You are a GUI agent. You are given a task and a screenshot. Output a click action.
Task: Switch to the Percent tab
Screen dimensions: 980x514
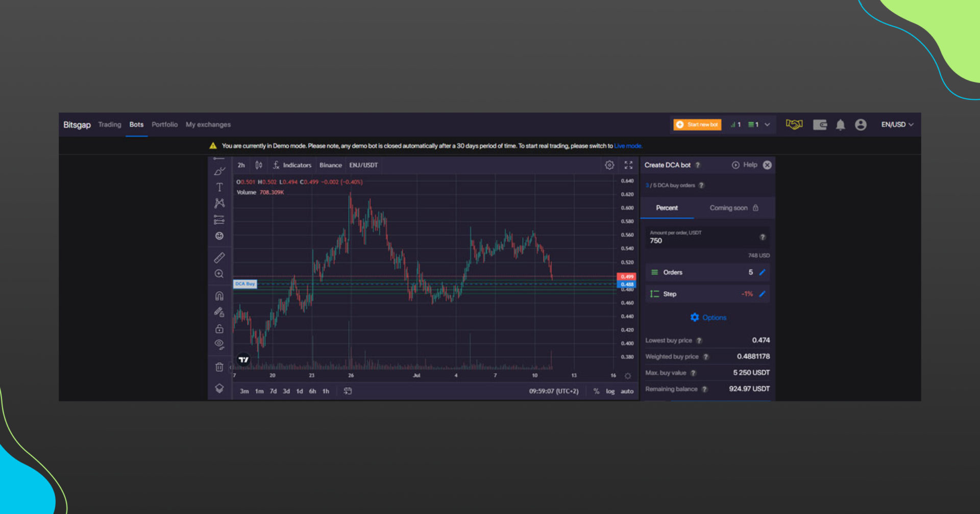click(x=667, y=208)
